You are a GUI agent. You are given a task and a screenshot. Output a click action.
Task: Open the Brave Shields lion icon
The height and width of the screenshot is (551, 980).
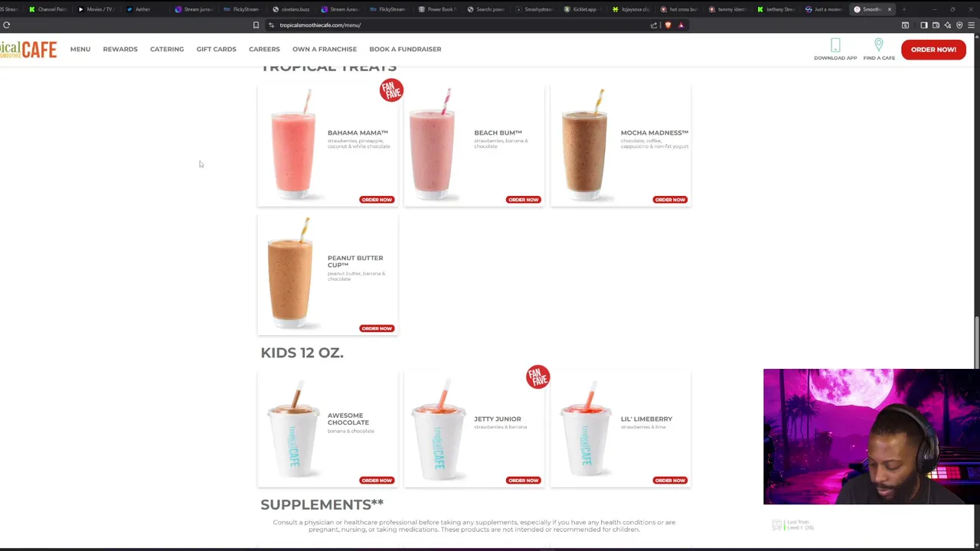pyautogui.click(x=668, y=25)
